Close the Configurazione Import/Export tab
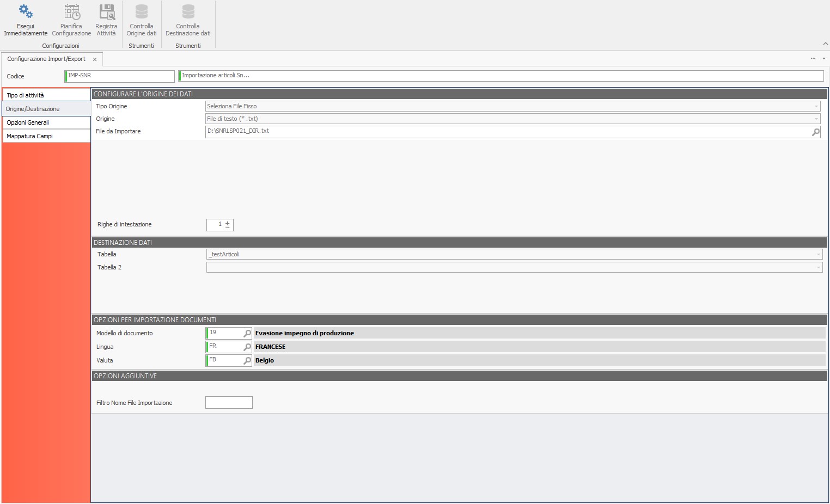This screenshot has height=504, width=830. (x=95, y=59)
